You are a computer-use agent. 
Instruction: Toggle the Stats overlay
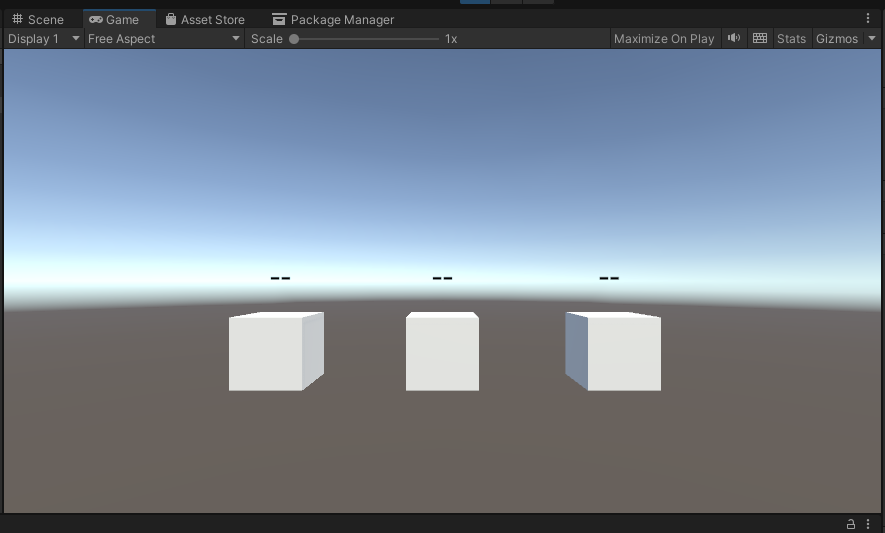[791, 38]
